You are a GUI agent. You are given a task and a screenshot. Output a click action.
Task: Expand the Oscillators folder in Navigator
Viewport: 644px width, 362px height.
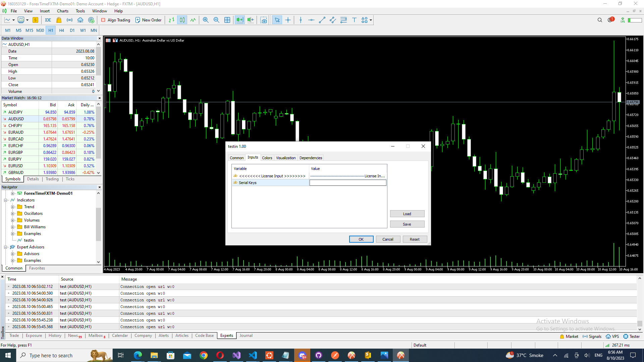coord(12,214)
